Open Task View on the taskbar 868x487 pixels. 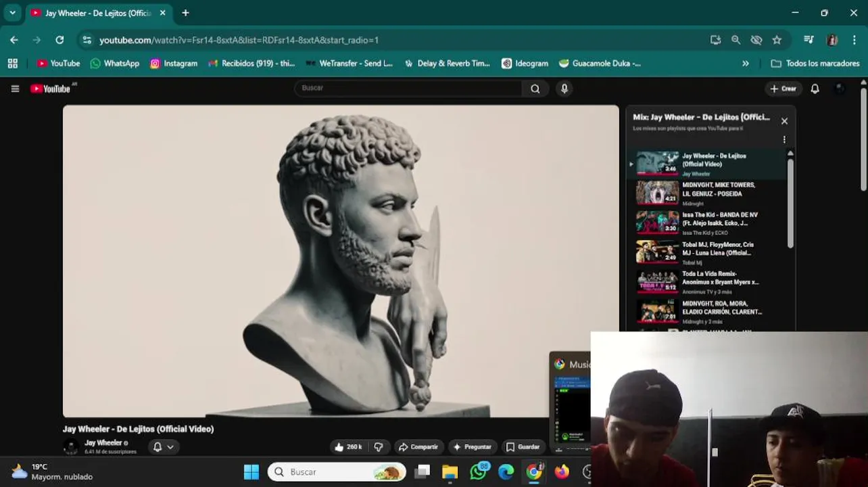[x=423, y=471]
